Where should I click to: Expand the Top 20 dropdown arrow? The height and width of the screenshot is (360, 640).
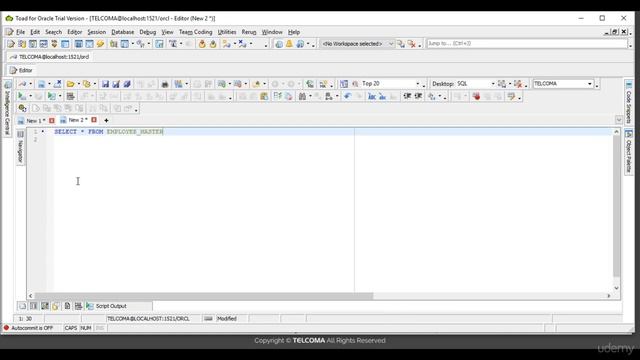pyautogui.click(x=418, y=84)
